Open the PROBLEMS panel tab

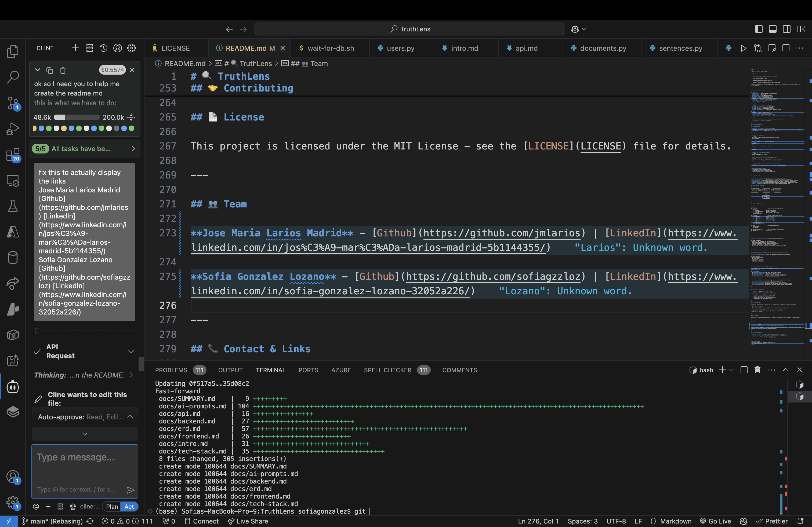pos(171,370)
